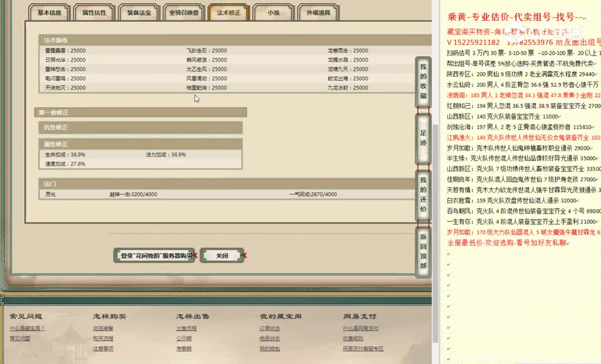Click the 抗性修正 header bar
This screenshot has height=364, width=601.
tap(141, 127)
